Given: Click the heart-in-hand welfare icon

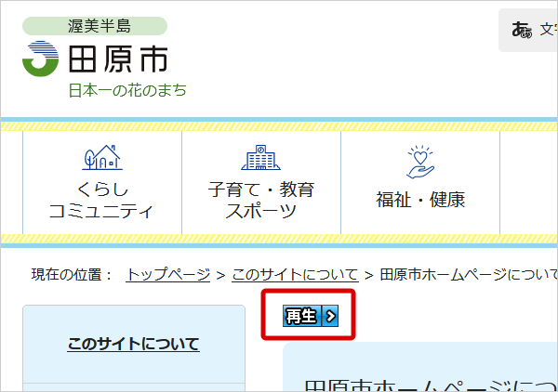Looking at the screenshot, I should 420,162.
